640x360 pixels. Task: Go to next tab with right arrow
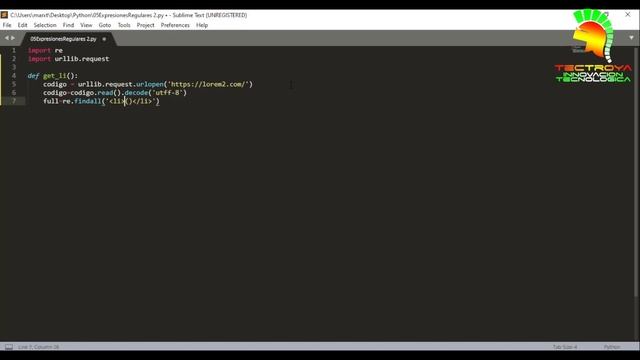pos(13,38)
